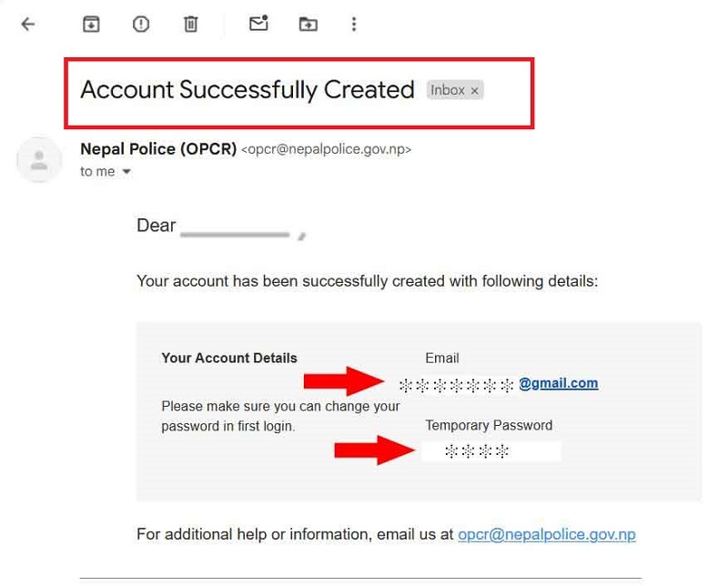Mark the email as unread

(258, 25)
